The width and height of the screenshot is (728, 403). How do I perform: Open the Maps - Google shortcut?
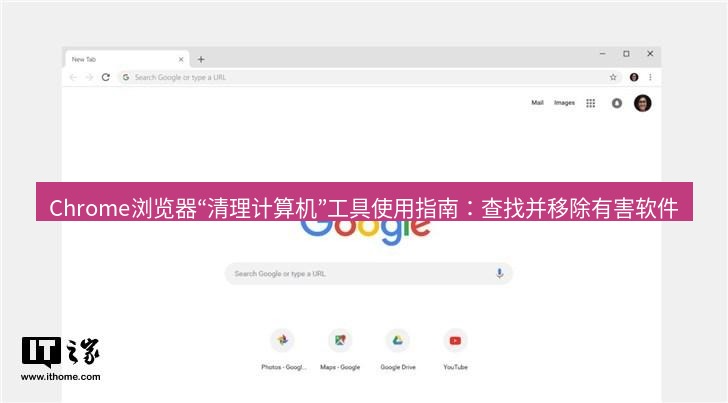point(340,349)
